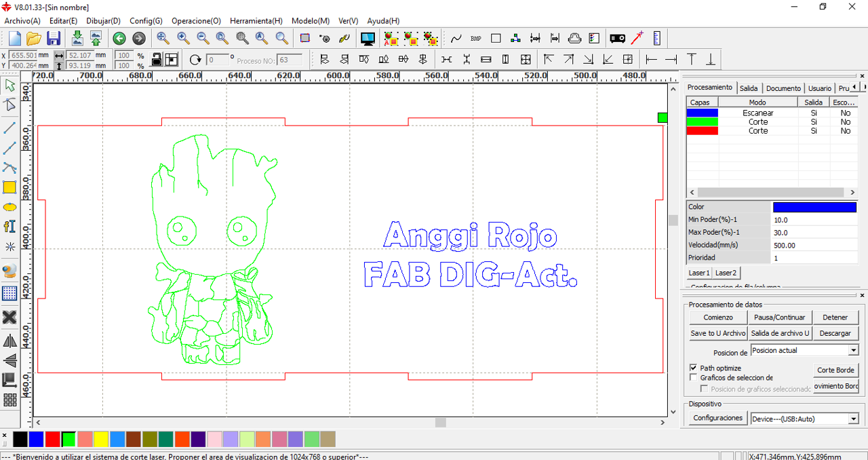Screen dimensions: 868x460
Task: Click the rotation angle input field
Action: coord(217,60)
